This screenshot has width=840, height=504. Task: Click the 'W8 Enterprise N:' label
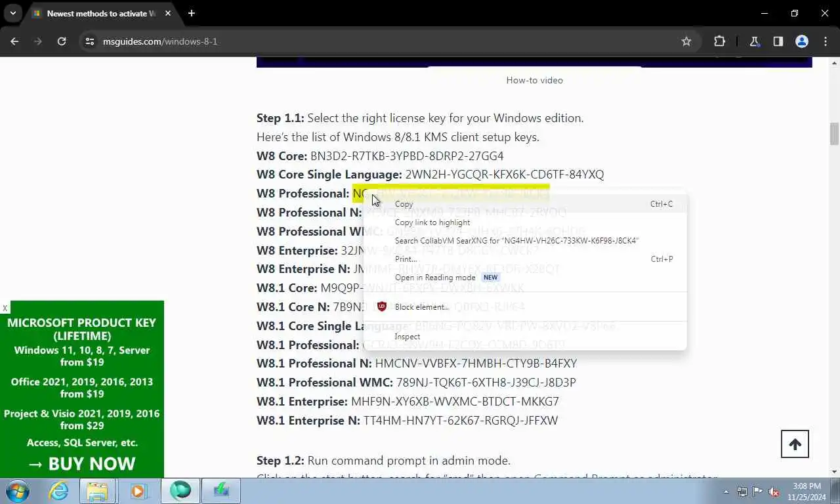pyautogui.click(x=303, y=269)
